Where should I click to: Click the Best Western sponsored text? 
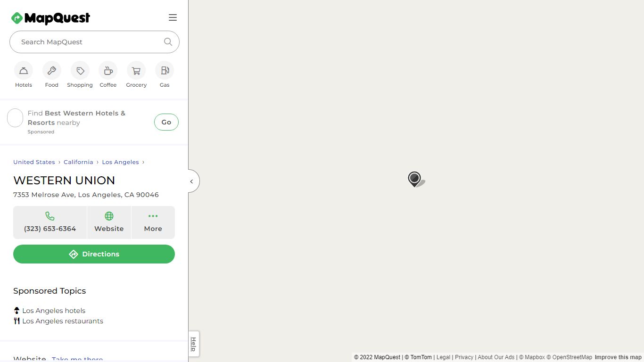(76, 118)
